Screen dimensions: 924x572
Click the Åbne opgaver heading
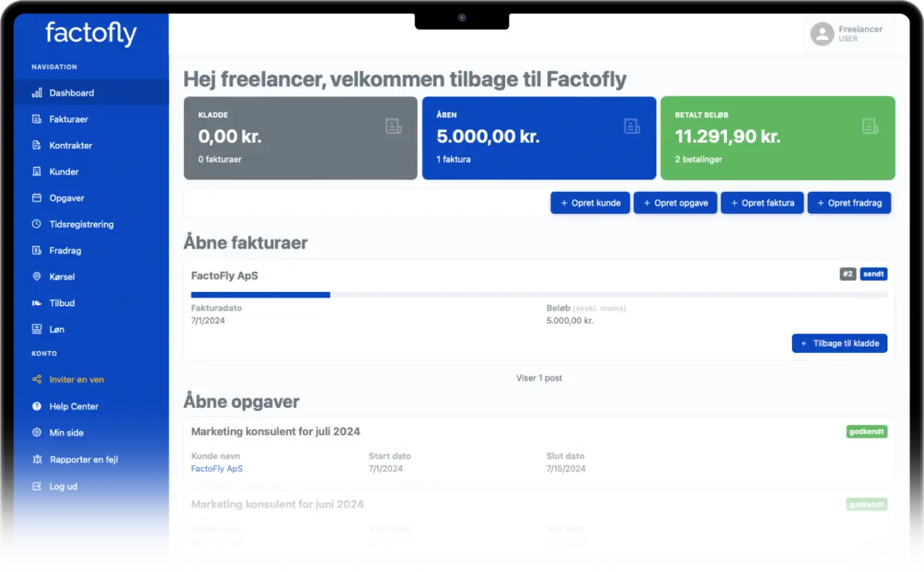242,401
